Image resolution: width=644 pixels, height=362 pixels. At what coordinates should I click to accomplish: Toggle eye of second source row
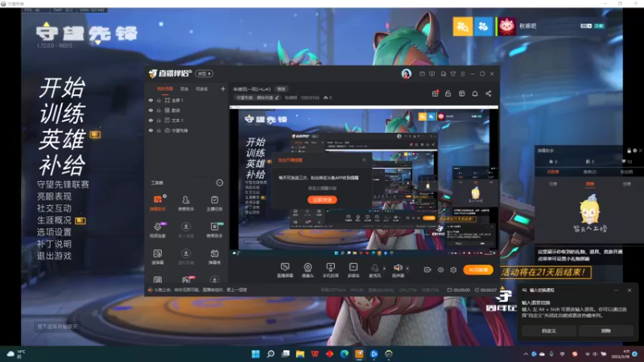pos(151,110)
